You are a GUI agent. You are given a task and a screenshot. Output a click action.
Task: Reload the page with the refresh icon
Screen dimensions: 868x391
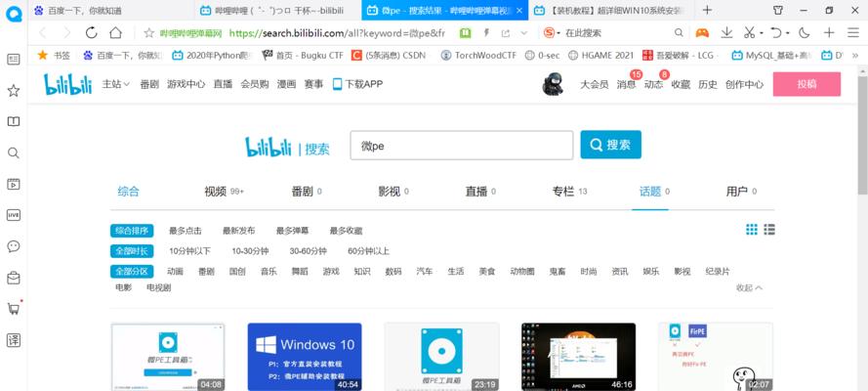click(92, 32)
